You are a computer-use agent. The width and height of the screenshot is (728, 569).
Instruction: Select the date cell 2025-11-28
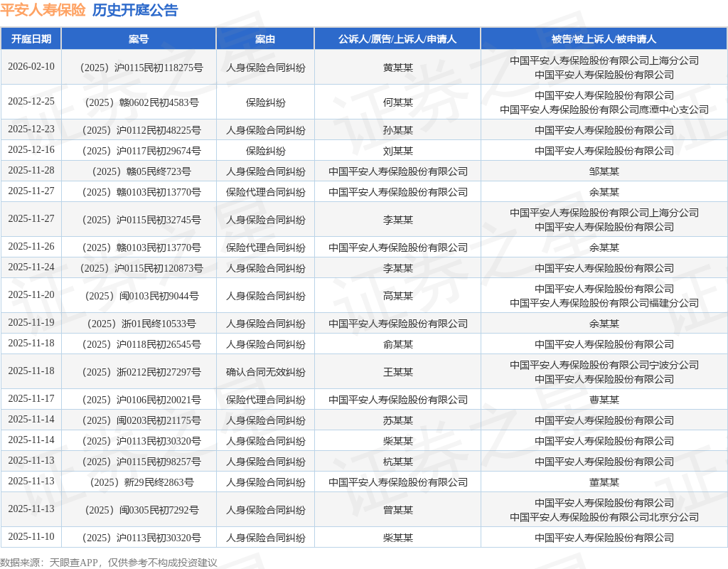pyautogui.click(x=31, y=171)
